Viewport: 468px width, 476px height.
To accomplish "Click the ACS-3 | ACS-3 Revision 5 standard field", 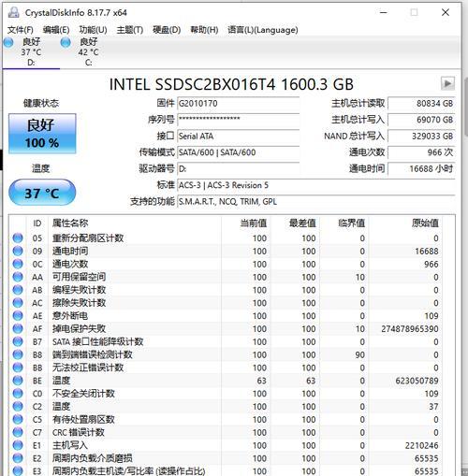I will [x=315, y=185].
